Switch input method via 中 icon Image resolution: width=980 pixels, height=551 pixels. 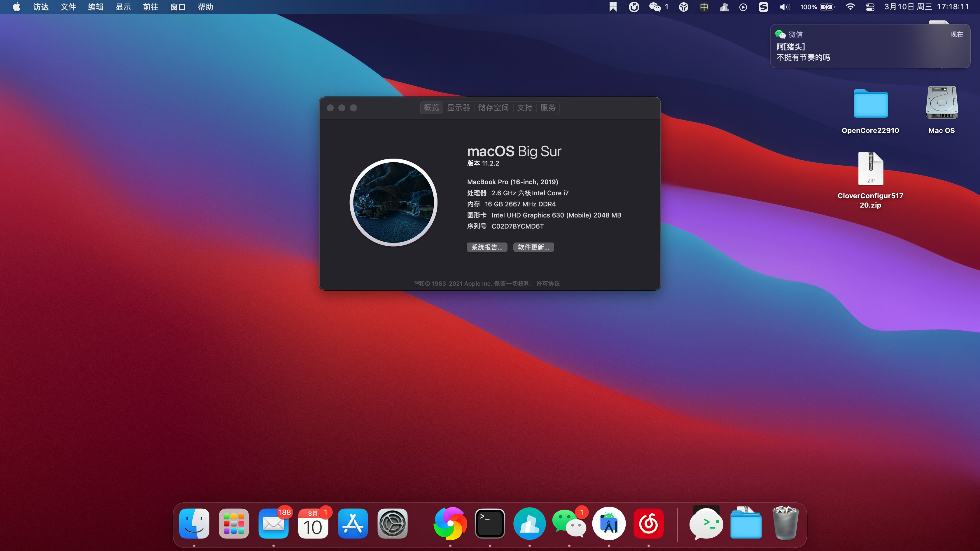click(x=704, y=7)
